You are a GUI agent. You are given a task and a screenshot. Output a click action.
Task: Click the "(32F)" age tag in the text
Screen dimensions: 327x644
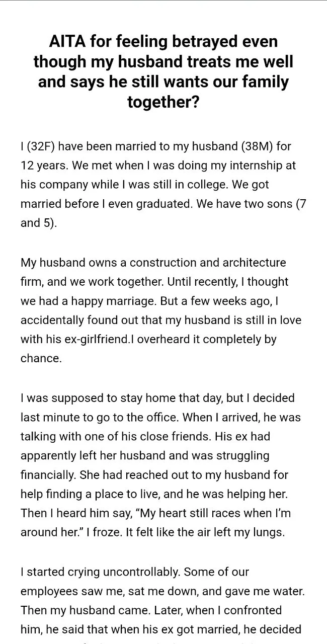[44, 146]
